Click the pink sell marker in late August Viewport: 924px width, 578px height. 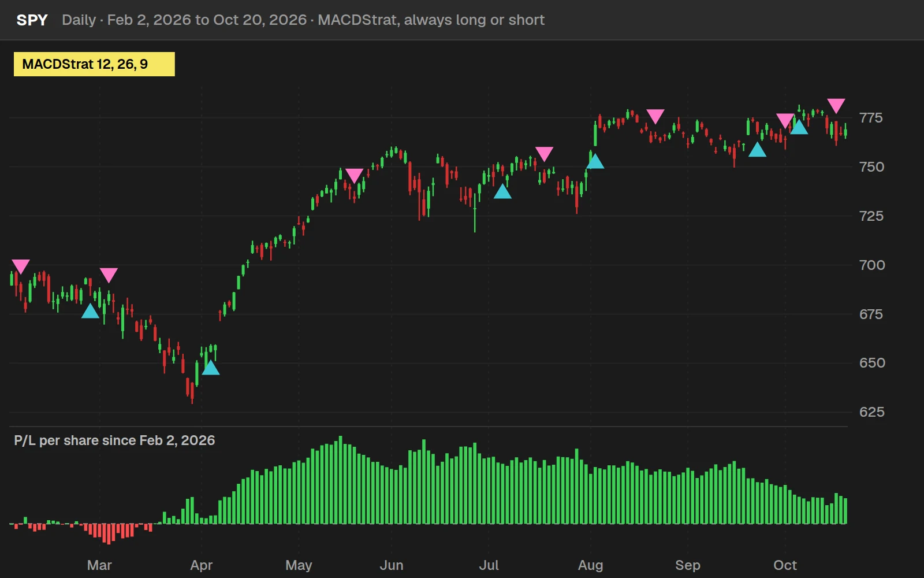pyautogui.click(x=655, y=116)
